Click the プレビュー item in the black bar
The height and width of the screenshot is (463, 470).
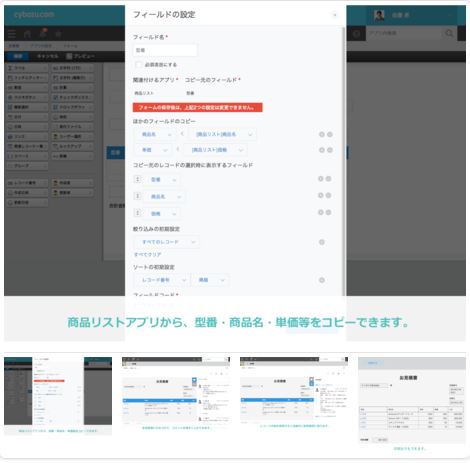(80, 56)
